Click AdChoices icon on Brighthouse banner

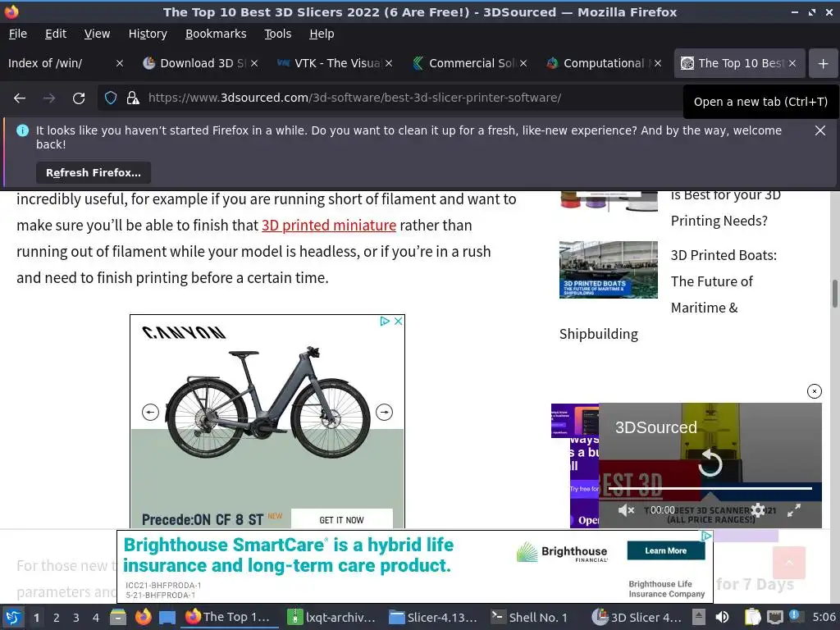(x=706, y=536)
